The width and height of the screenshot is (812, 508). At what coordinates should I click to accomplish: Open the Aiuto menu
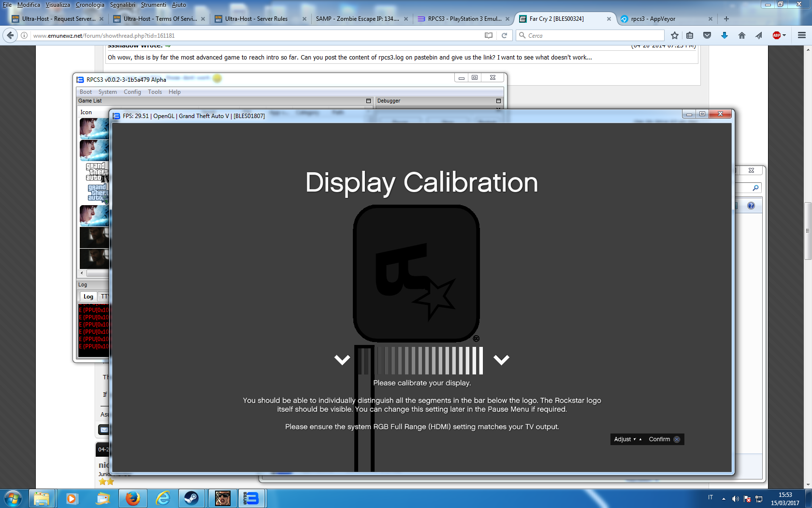click(x=179, y=5)
